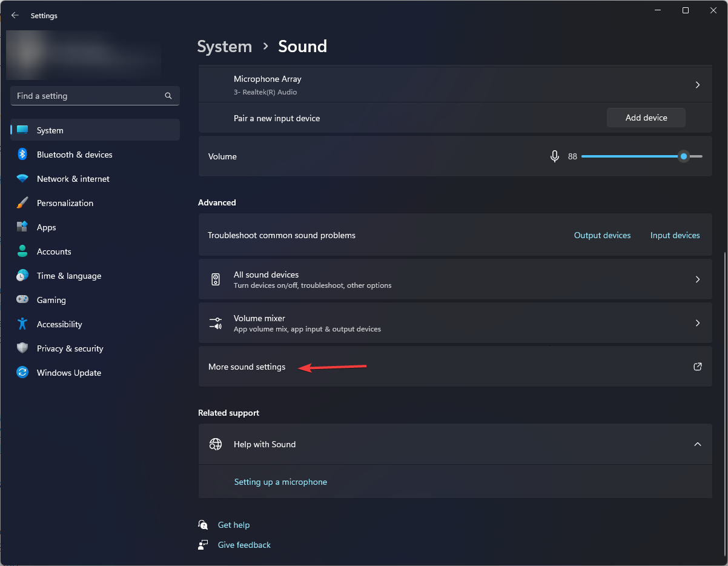Click the globe icon beside Help with Sound
The image size is (728, 566).
216,444
